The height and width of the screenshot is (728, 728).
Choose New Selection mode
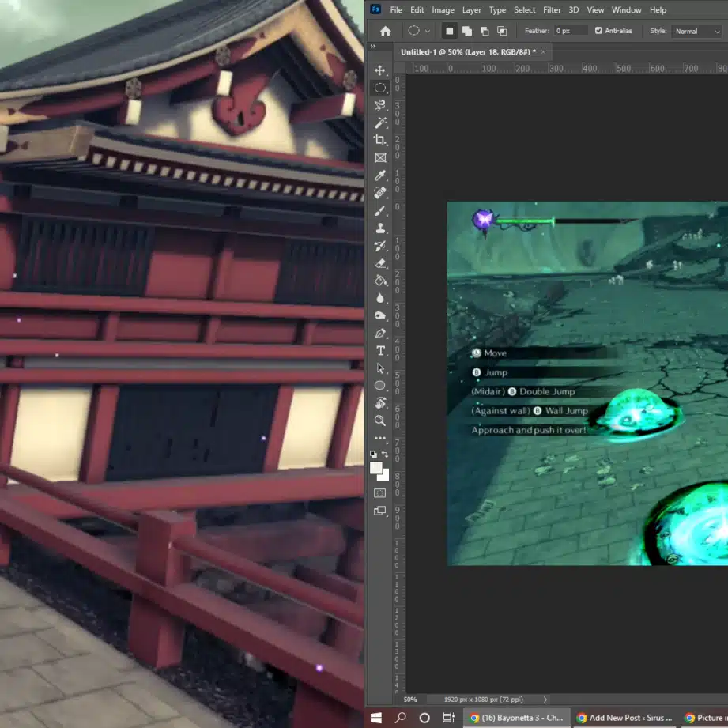tap(450, 31)
